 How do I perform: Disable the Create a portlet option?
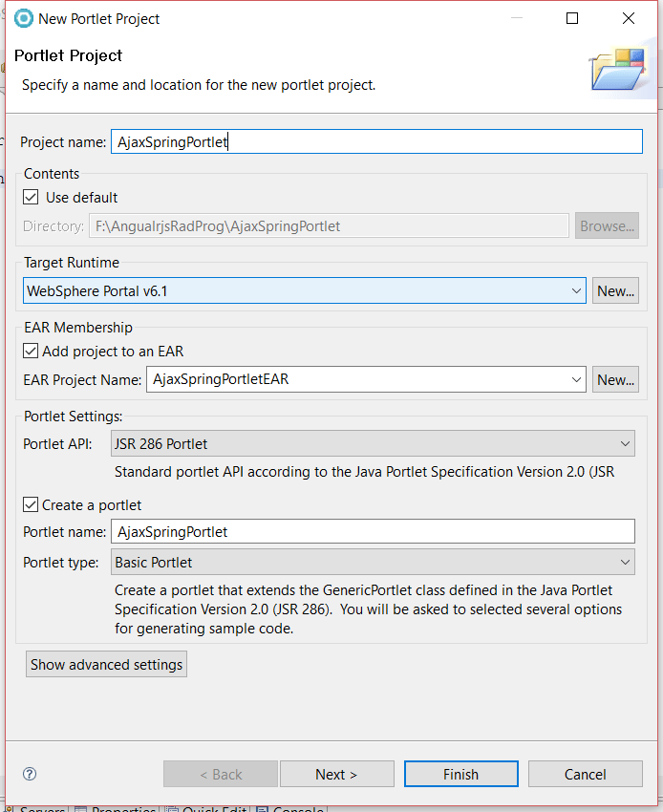pos(32,504)
